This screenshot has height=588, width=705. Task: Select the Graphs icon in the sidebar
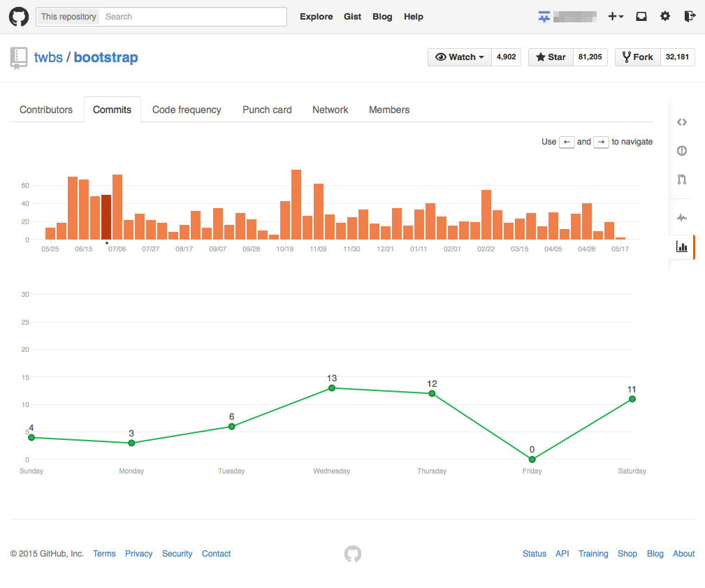click(x=681, y=247)
